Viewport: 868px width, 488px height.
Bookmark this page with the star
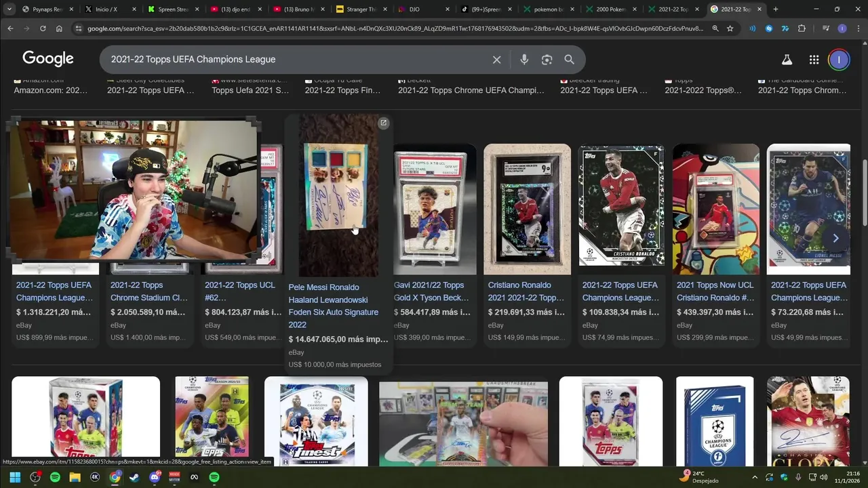730,28
